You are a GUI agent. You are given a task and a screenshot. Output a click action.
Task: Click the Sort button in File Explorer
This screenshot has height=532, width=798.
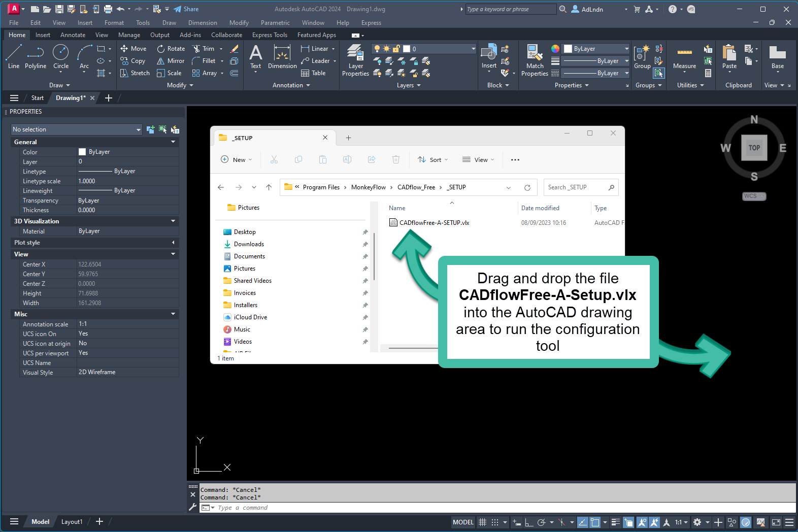pos(433,160)
